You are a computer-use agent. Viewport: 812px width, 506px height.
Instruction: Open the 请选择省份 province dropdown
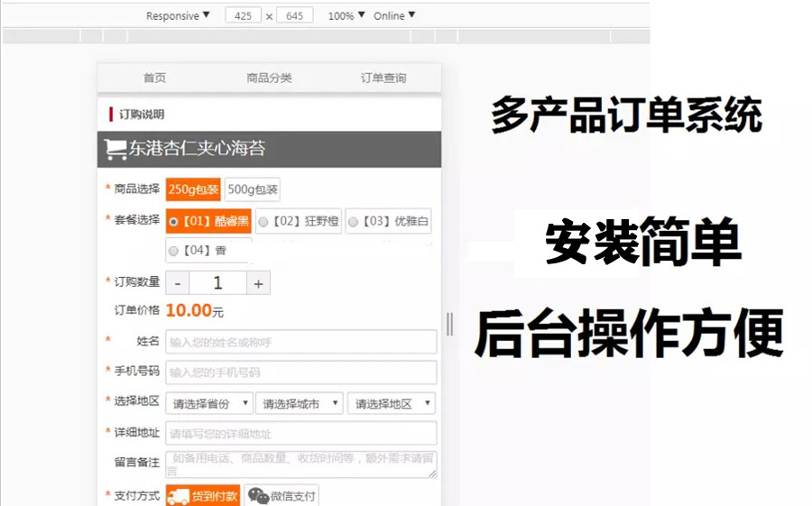[x=208, y=404]
